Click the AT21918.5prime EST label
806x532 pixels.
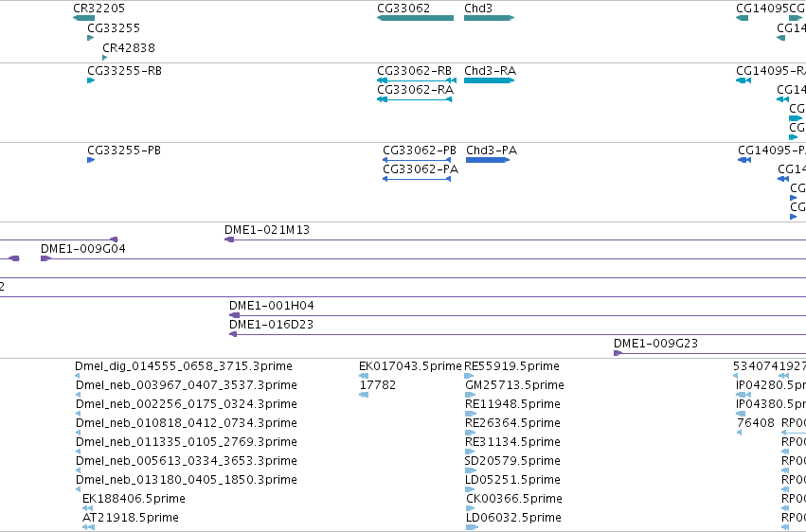[131, 518]
